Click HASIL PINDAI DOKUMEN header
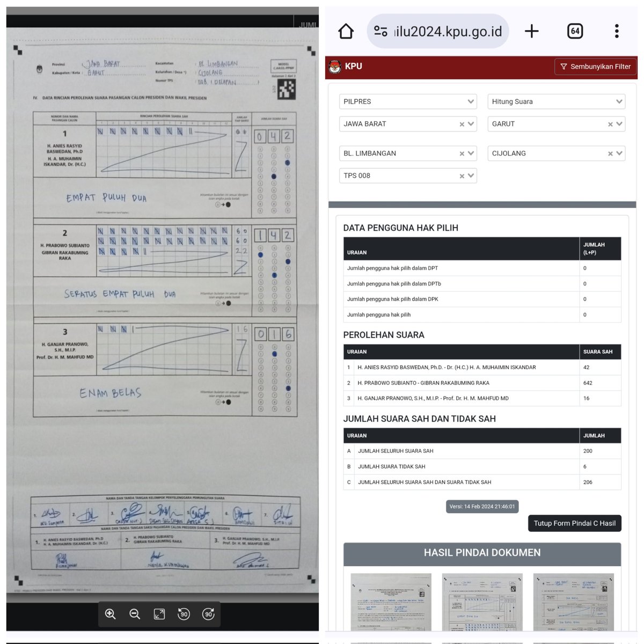 point(482,553)
